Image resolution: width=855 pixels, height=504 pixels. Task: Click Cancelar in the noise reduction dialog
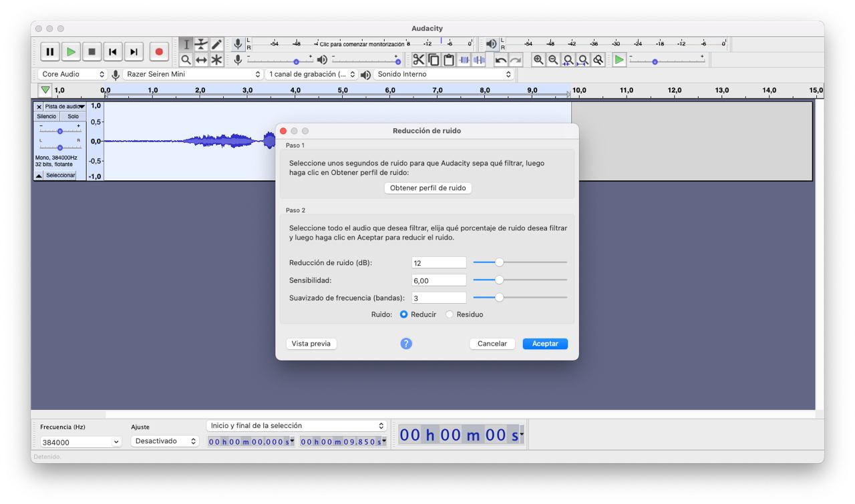492,344
